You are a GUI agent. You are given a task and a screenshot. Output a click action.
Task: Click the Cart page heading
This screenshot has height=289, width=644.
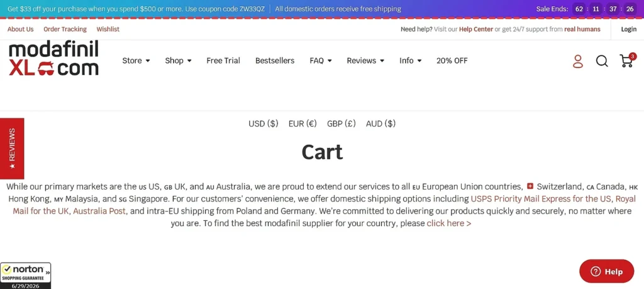click(322, 152)
